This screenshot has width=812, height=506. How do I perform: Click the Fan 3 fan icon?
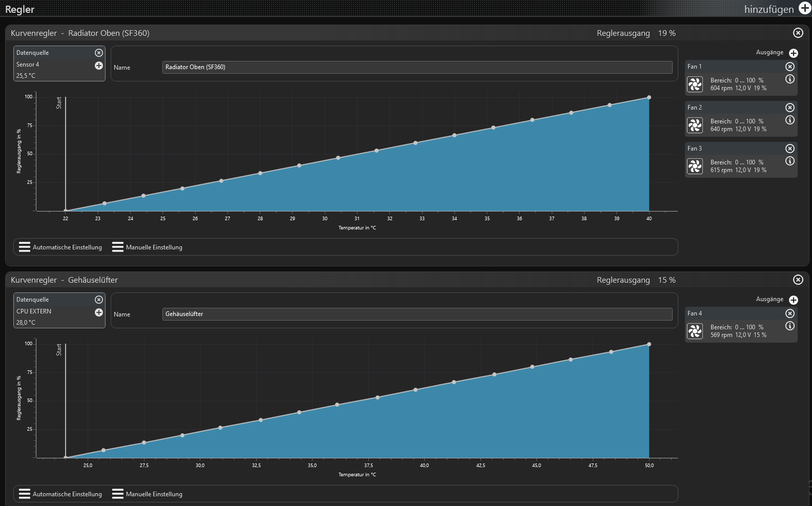tap(695, 166)
